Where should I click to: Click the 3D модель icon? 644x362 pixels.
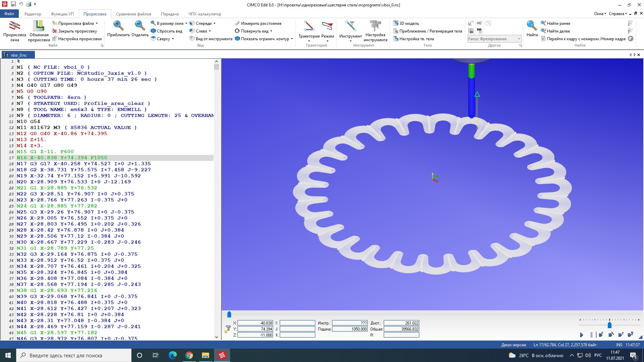[396, 23]
